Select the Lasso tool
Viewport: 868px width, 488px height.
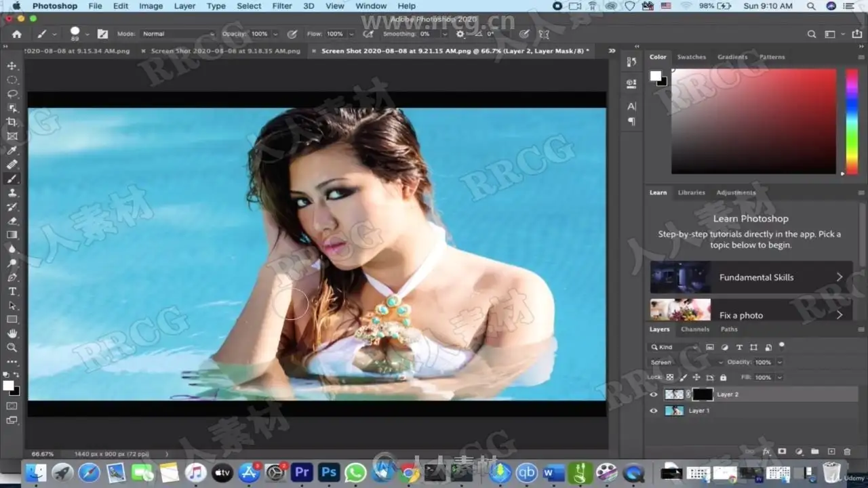click(12, 94)
